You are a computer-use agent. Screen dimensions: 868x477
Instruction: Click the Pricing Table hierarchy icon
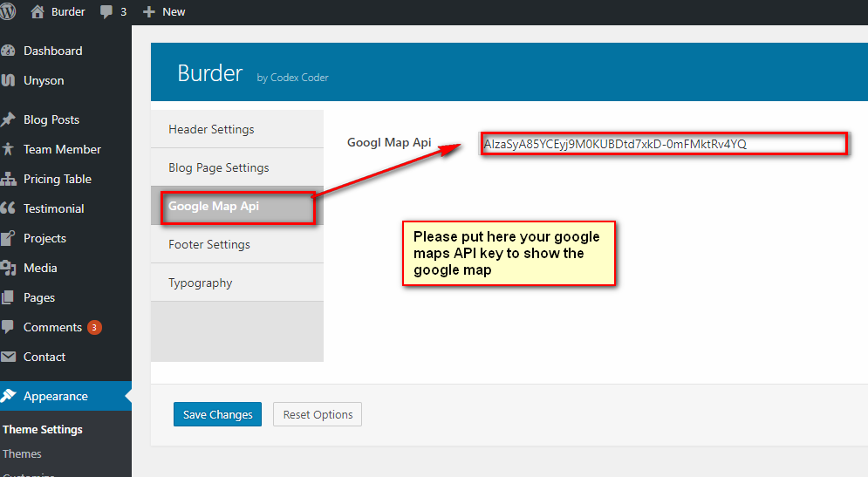[x=8, y=179]
